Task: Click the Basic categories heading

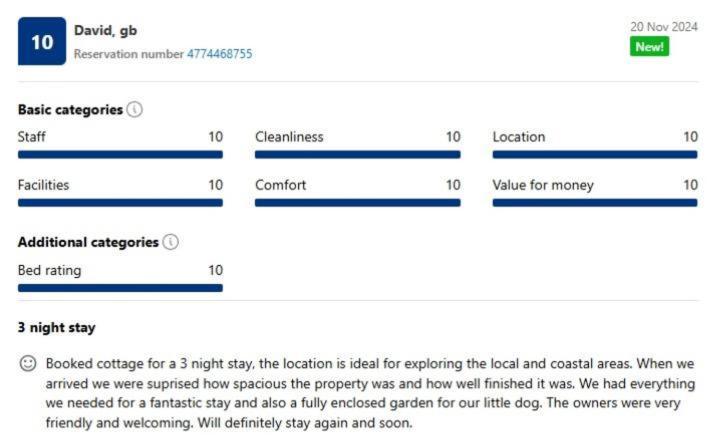Action: click(x=70, y=110)
